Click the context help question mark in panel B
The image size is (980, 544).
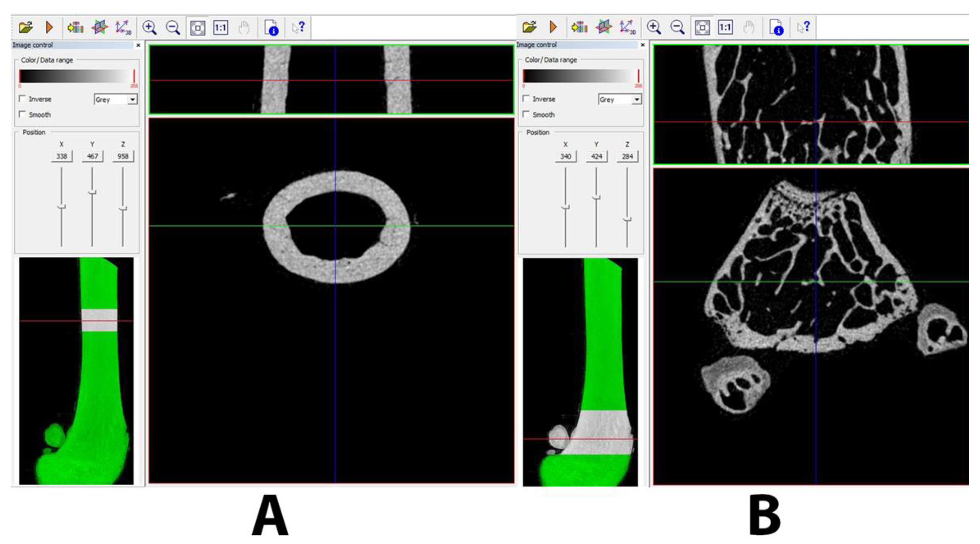[804, 28]
